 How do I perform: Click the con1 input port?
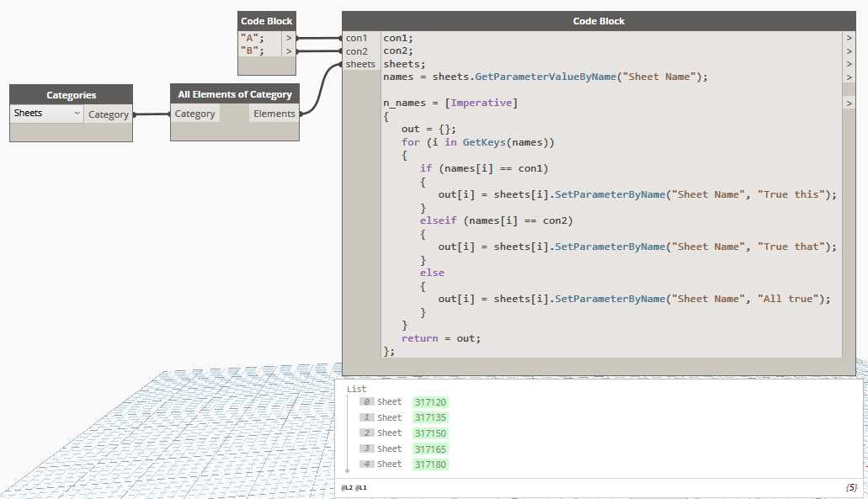tap(361, 38)
